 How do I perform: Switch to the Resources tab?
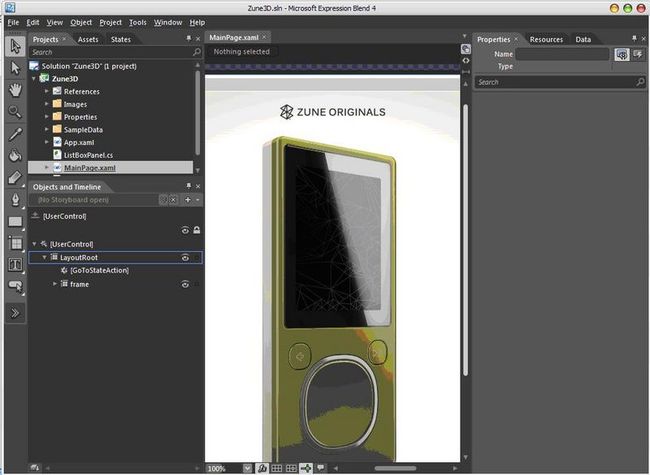click(x=546, y=39)
